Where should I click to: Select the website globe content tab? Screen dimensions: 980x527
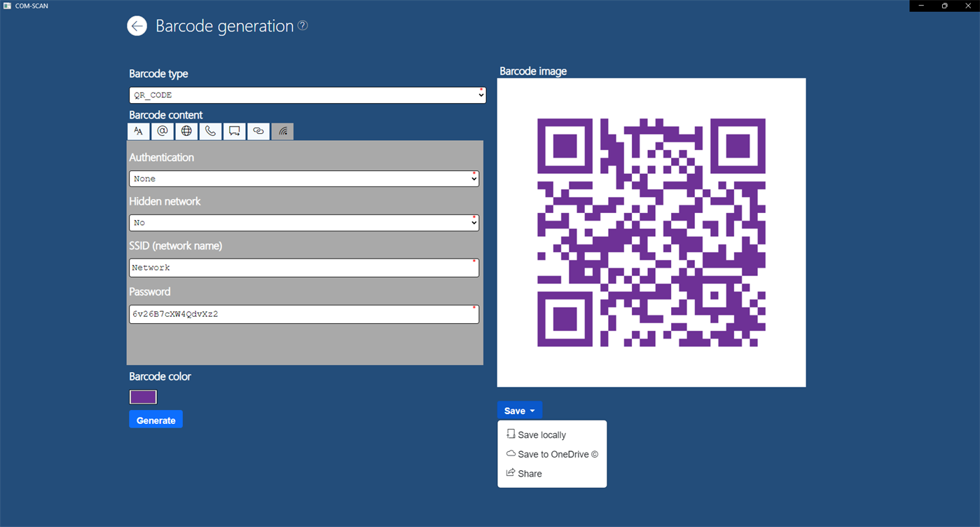click(x=186, y=131)
